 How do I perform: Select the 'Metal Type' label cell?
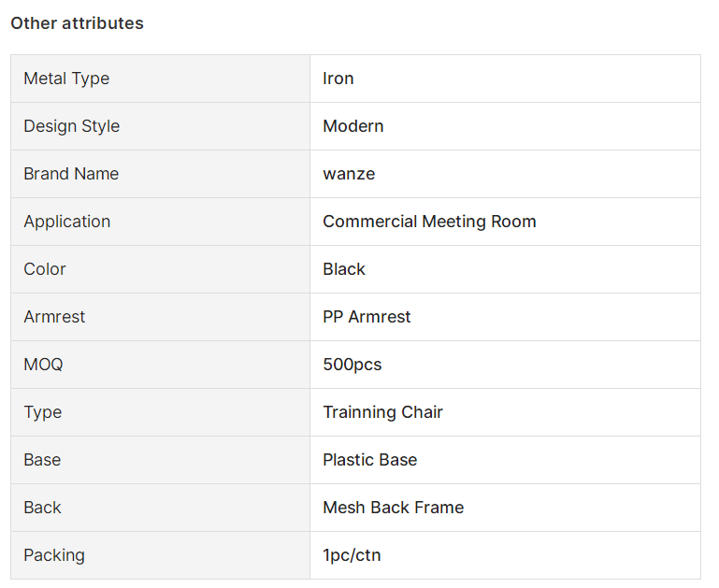coord(161,79)
